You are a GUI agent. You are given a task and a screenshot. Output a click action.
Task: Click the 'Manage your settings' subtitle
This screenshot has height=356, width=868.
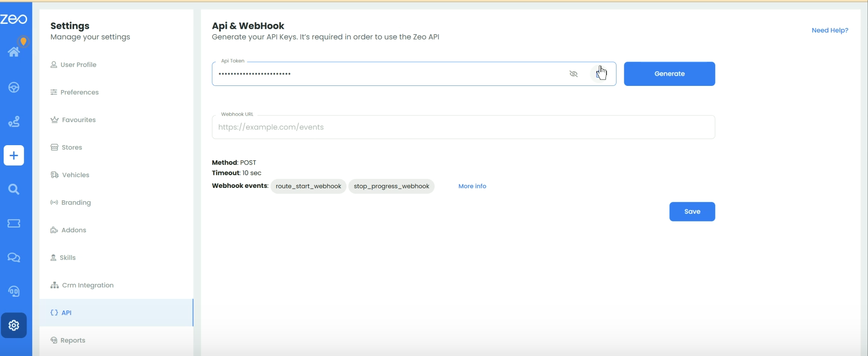[x=90, y=37]
